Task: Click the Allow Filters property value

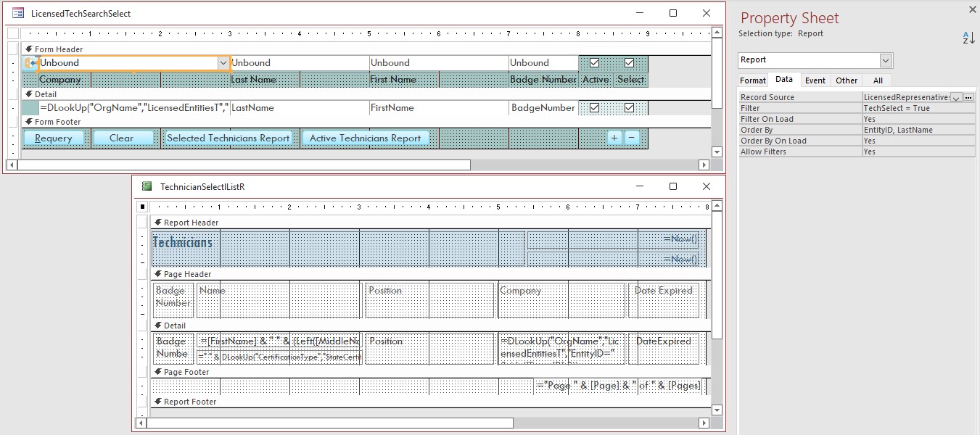Action: [918, 152]
